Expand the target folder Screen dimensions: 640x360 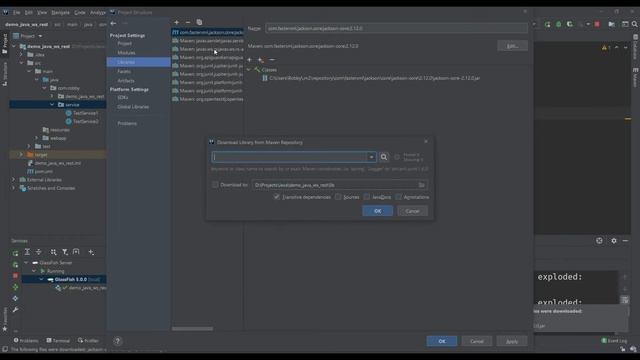[21, 155]
